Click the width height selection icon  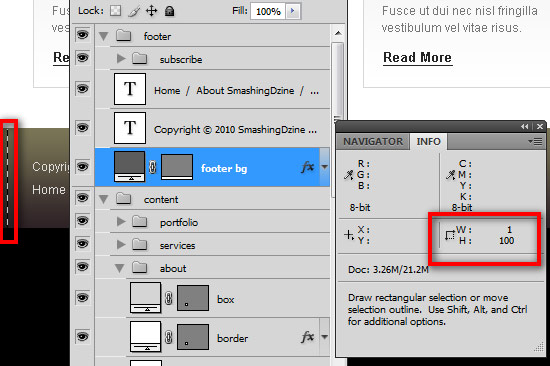click(450, 235)
